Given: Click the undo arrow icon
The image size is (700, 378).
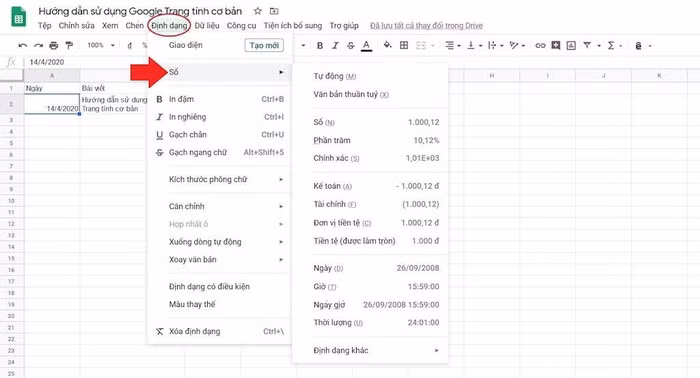Looking at the screenshot, I should 23,46.
